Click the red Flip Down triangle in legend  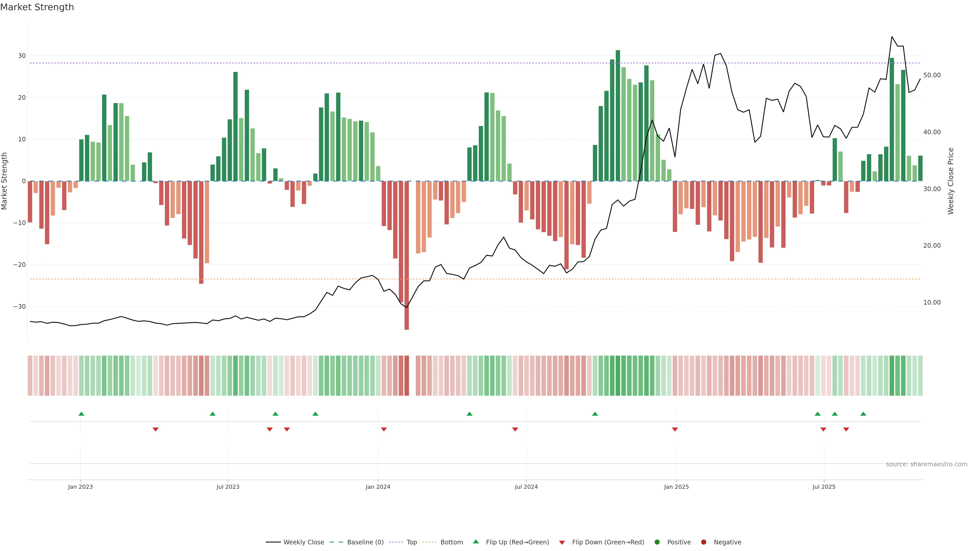[562, 543]
